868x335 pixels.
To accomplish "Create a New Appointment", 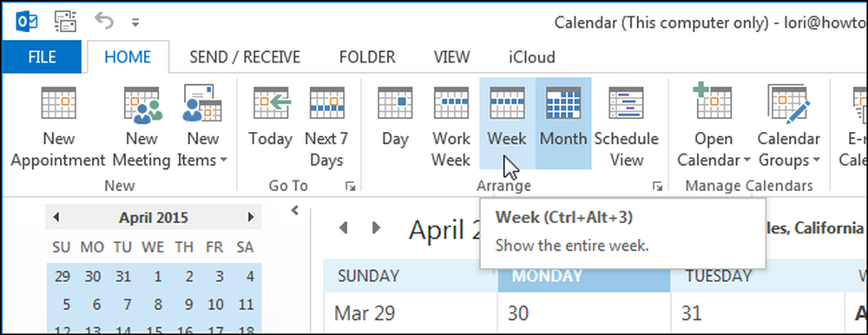I will tap(58, 128).
